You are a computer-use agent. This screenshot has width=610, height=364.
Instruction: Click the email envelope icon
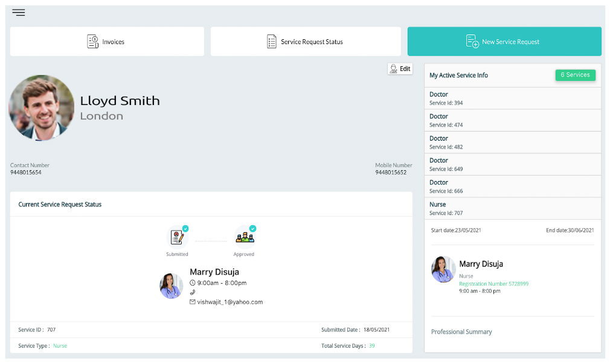click(x=193, y=302)
